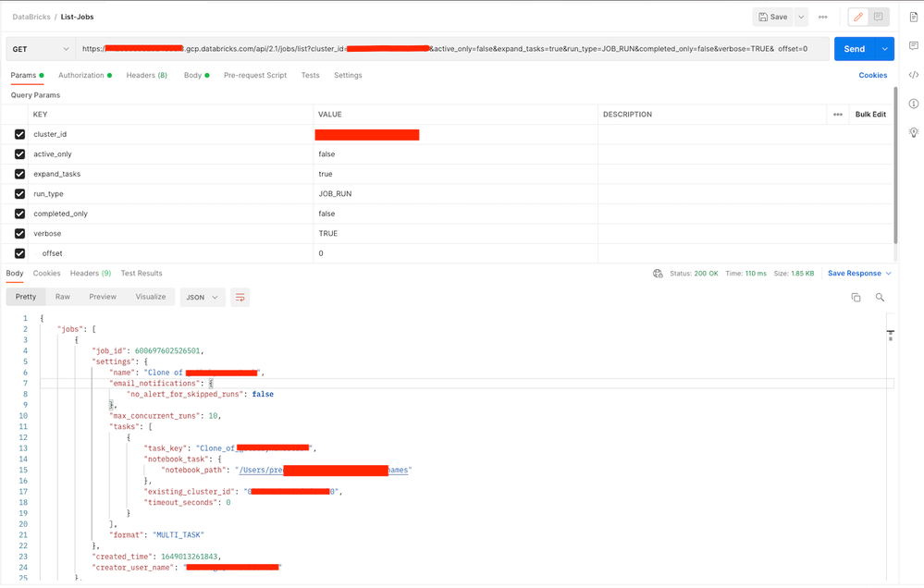Open the Pre-request Script tab
924x588 pixels.
(255, 75)
